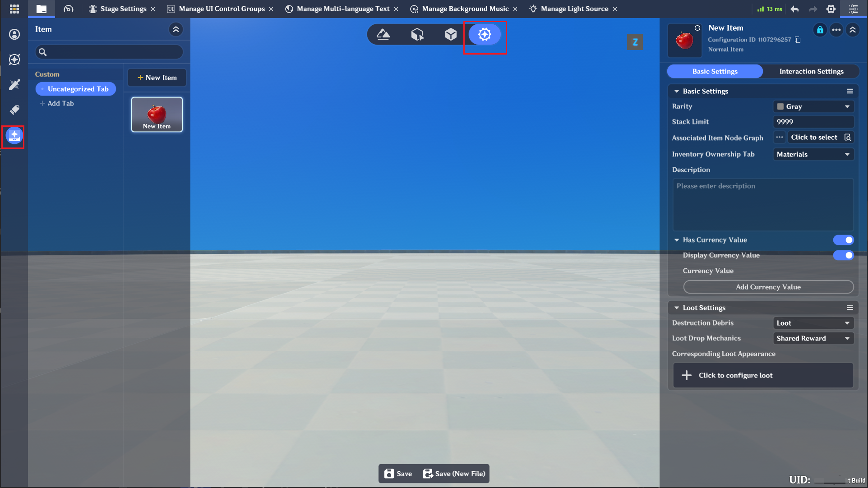Click the Add Currency Value button
The image size is (868, 488).
pos(768,287)
